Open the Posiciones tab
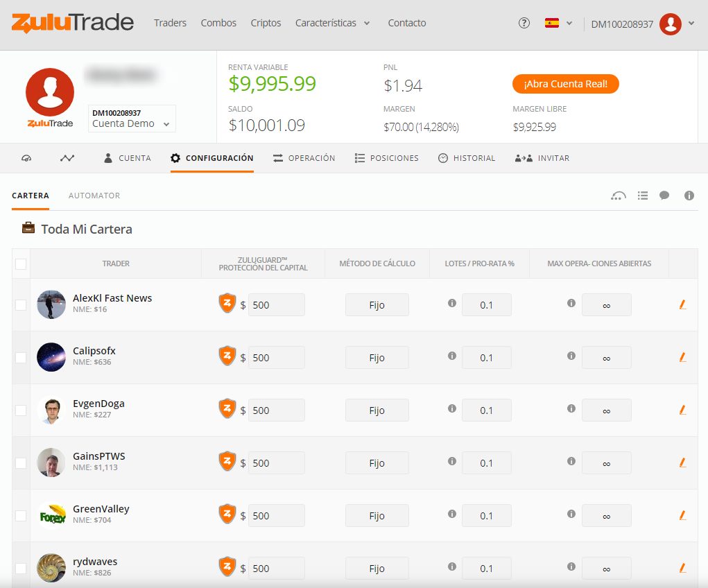Screen dimensions: 708x588 click(386, 158)
